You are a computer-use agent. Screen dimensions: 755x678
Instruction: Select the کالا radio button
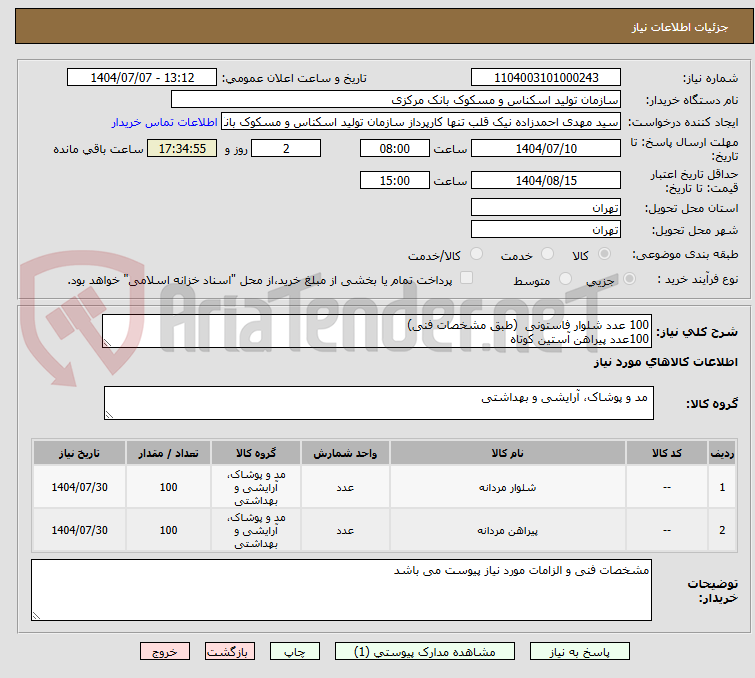click(x=604, y=254)
